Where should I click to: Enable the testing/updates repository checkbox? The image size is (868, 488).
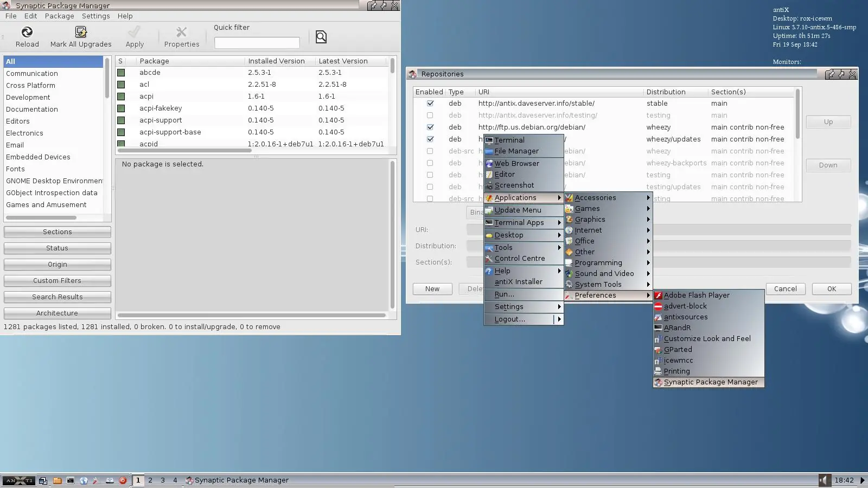tap(430, 187)
